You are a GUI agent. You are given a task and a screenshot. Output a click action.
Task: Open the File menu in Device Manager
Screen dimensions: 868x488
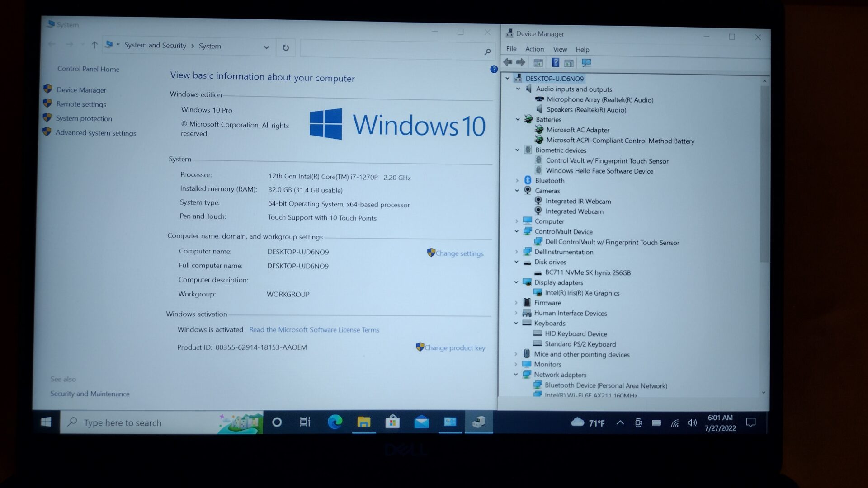[x=511, y=49]
